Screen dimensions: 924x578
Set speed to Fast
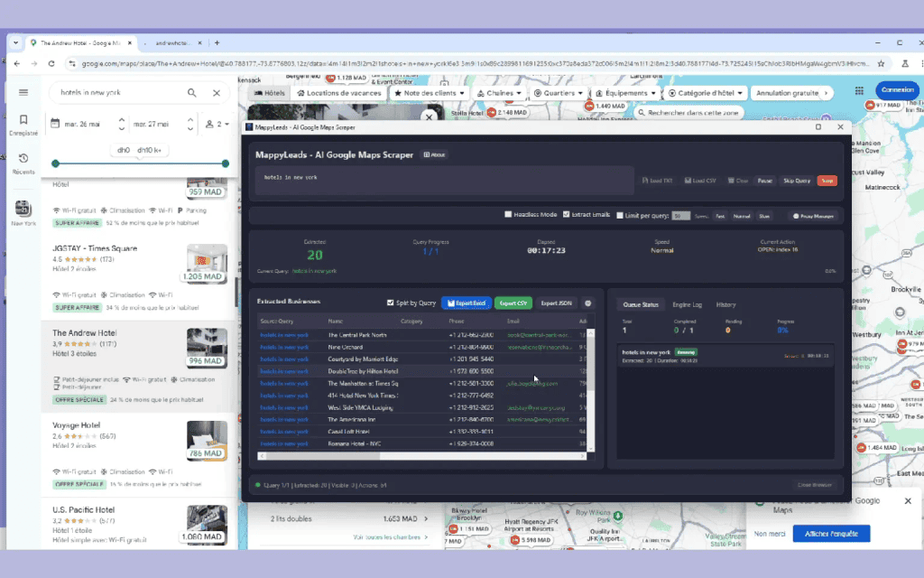(x=720, y=216)
